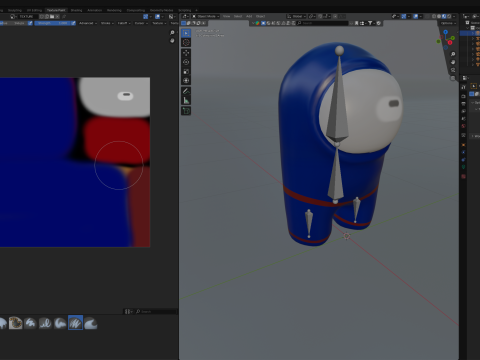Open the asset shelf filter dropdown
Screen dimensions: 480x360
pos(128,312)
